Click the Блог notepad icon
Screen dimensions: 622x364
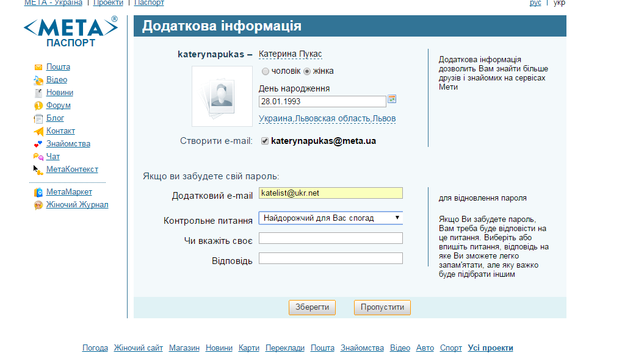[x=38, y=118]
